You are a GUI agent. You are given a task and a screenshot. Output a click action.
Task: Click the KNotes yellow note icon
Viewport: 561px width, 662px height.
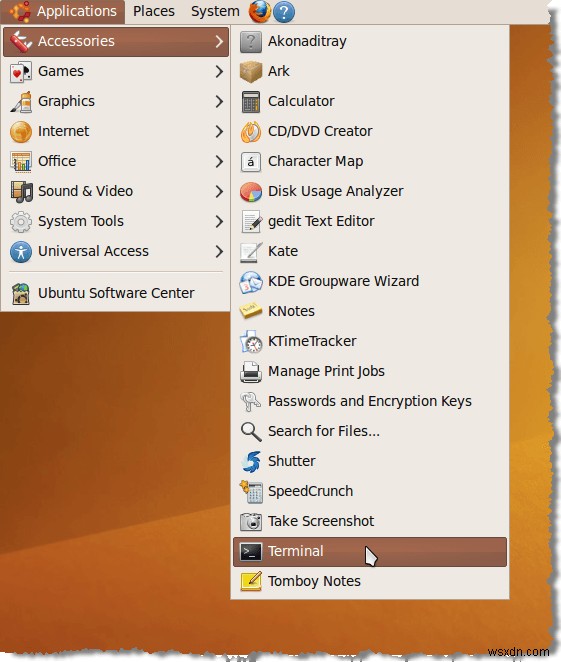251,311
